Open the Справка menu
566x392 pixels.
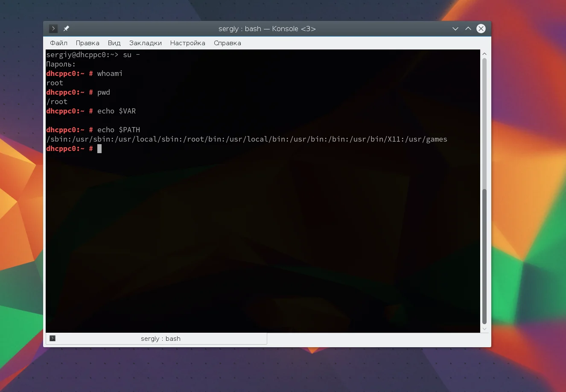228,43
